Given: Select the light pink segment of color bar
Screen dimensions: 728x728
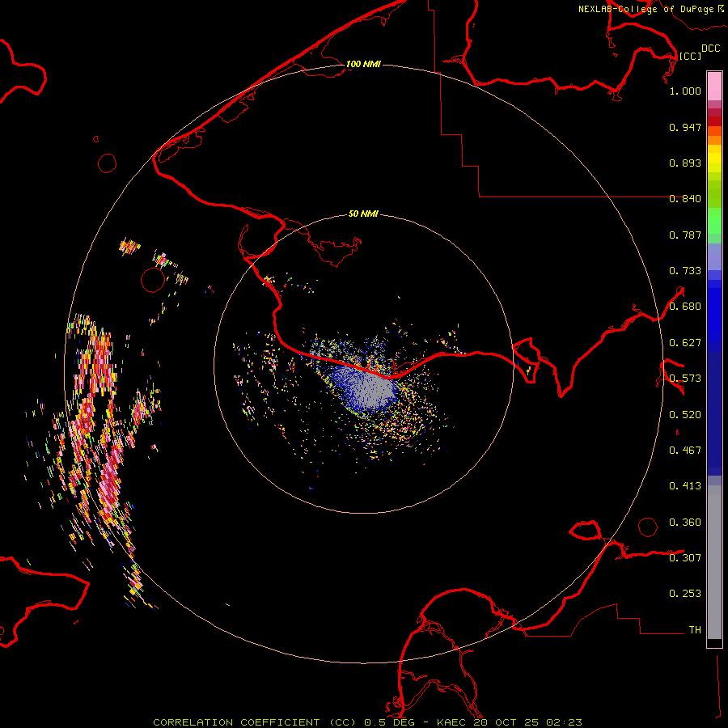Looking at the screenshot, I should (714, 87).
